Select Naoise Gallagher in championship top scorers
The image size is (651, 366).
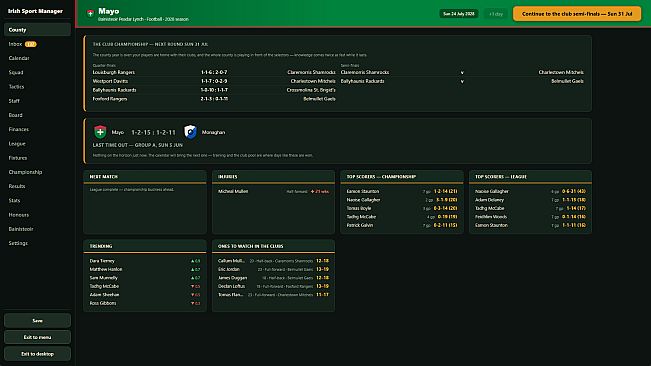(x=363, y=200)
